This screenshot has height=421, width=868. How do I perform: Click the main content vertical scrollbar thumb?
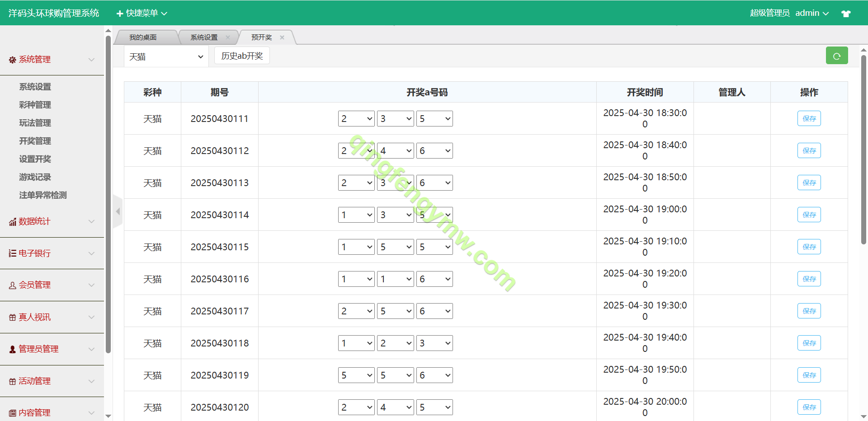[x=863, y=149]
